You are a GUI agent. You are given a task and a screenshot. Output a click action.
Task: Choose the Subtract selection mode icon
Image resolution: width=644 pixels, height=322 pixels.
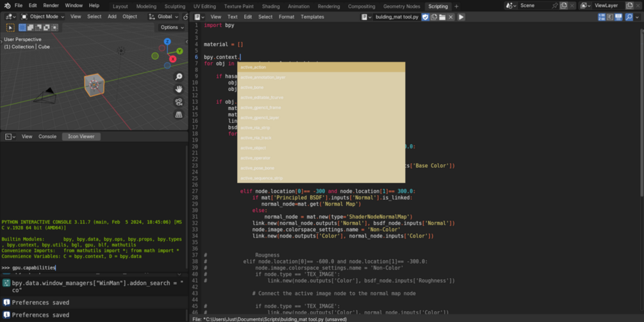38,28
